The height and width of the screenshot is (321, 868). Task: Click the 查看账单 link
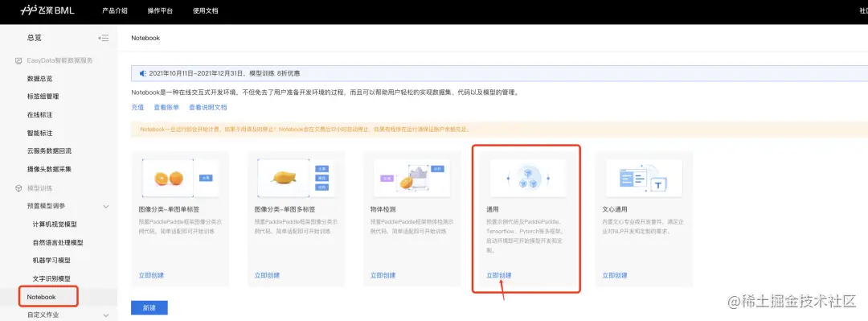[x=166, y=108]
